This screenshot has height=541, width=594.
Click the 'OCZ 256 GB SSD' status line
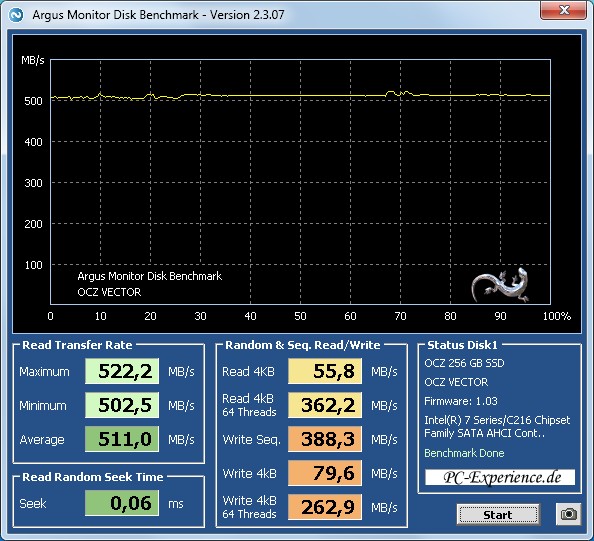pyautogui.click(x=464, y=363)
